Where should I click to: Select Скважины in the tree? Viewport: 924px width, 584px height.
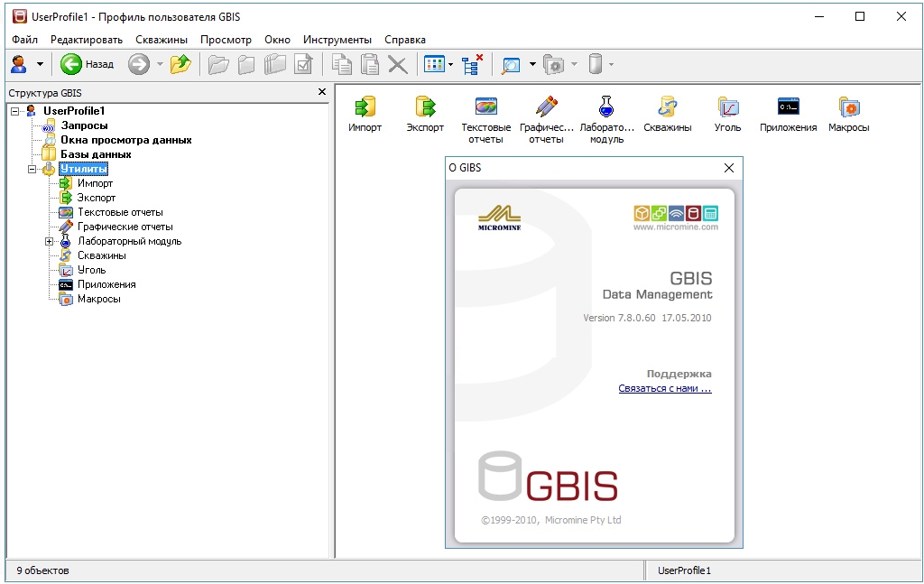(101, 255)
